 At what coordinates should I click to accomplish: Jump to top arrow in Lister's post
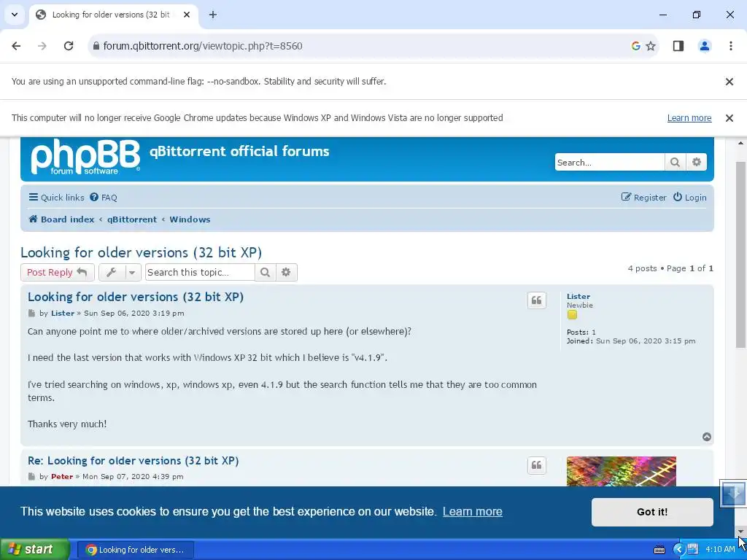(707, 437)
